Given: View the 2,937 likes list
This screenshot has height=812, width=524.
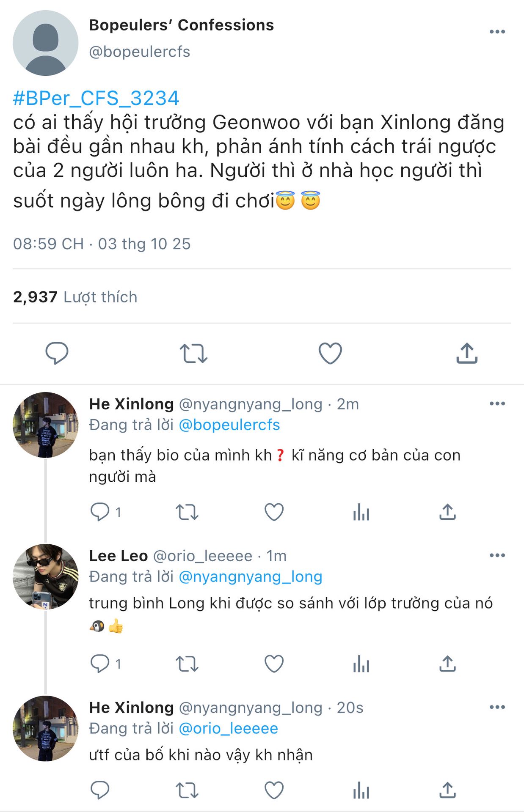Looking at the screenshot, I should coord(75,297).
